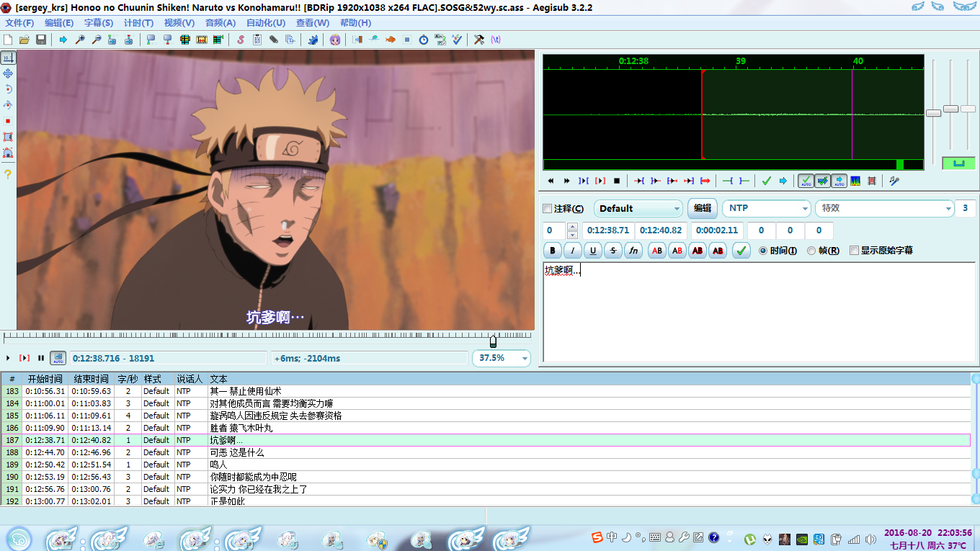Open the 音频(A) menu
The height and width of the screenshot is (551, 980).
coord(220,22)
